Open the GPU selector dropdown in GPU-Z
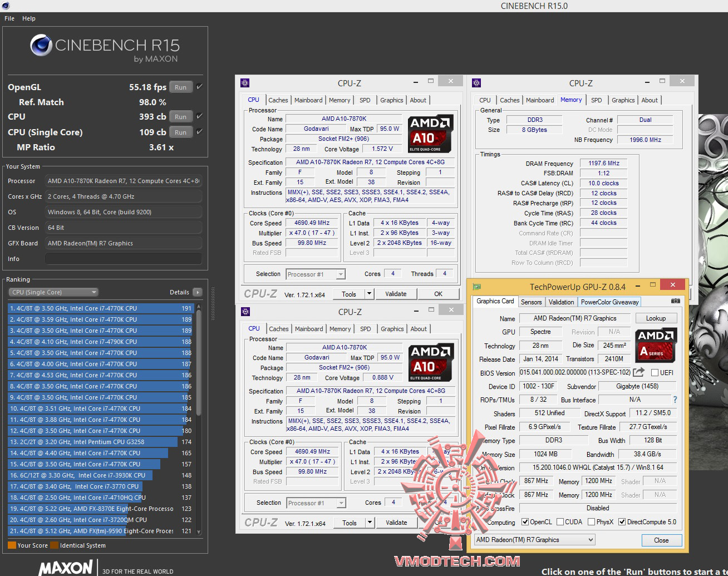The height and width of the screenshot is (576, 728). 534,540
